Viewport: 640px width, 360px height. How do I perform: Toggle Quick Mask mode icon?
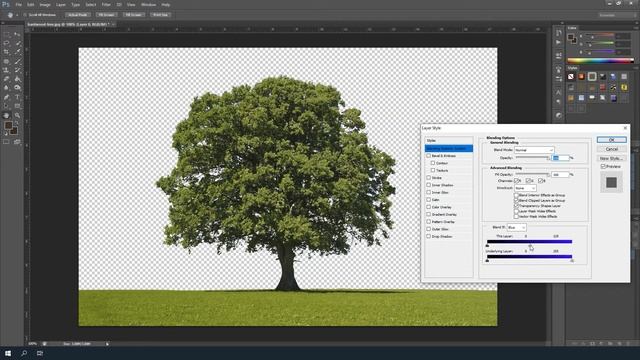coord(7,142)
